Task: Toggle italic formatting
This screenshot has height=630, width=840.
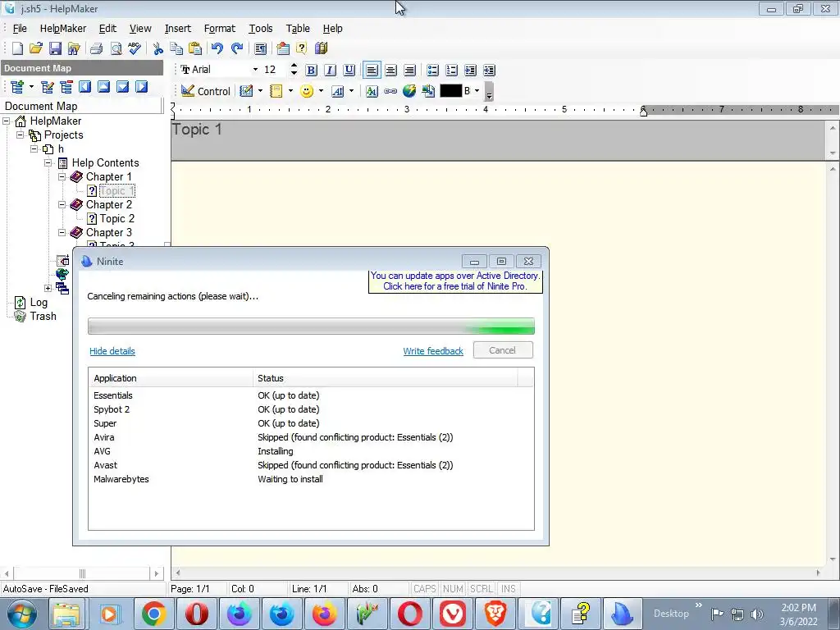Action: coord(330,71)
